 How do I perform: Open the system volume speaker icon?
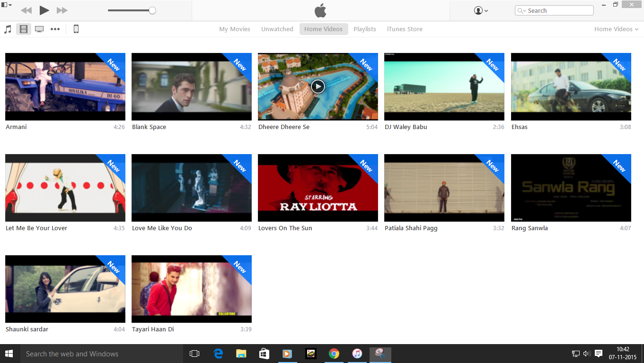(587, 354)
